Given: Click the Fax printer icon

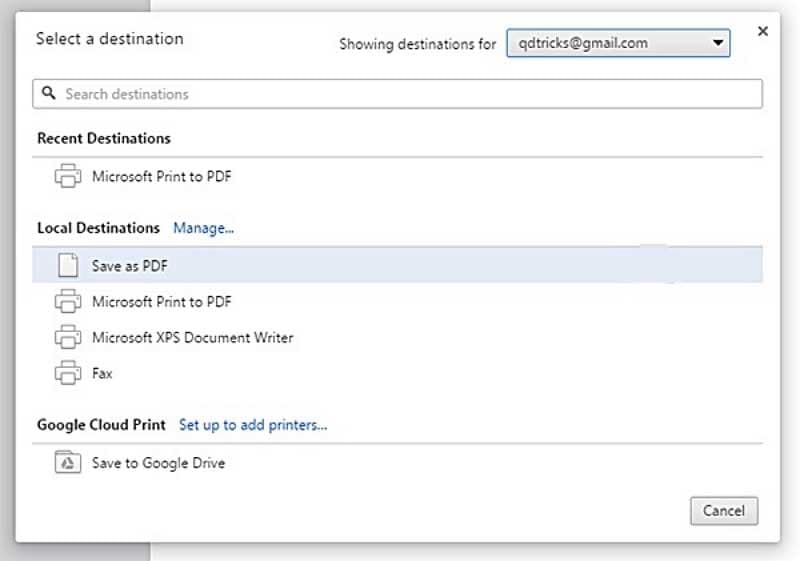Looking at the screenshot, I should pyautogui.click(x=67, y=373).
